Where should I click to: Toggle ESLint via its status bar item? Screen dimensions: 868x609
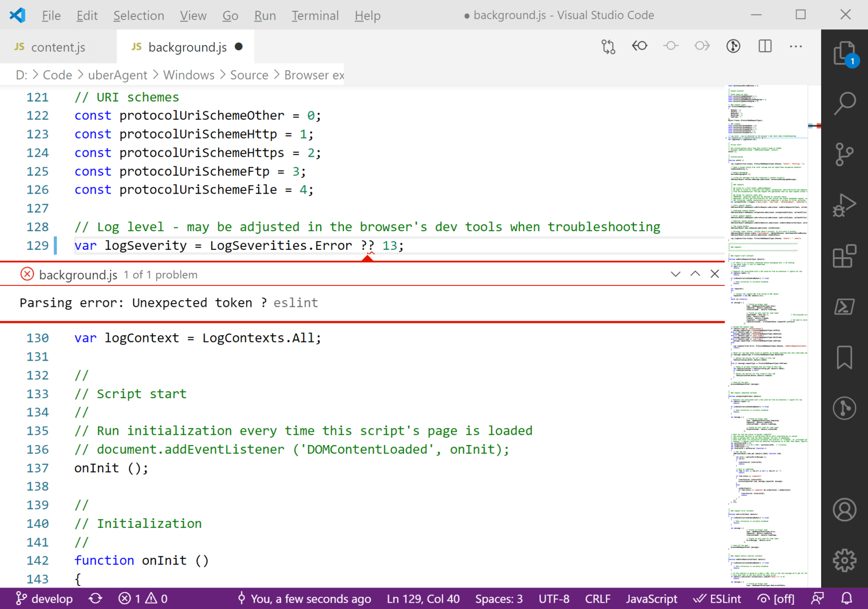[717, 599]
